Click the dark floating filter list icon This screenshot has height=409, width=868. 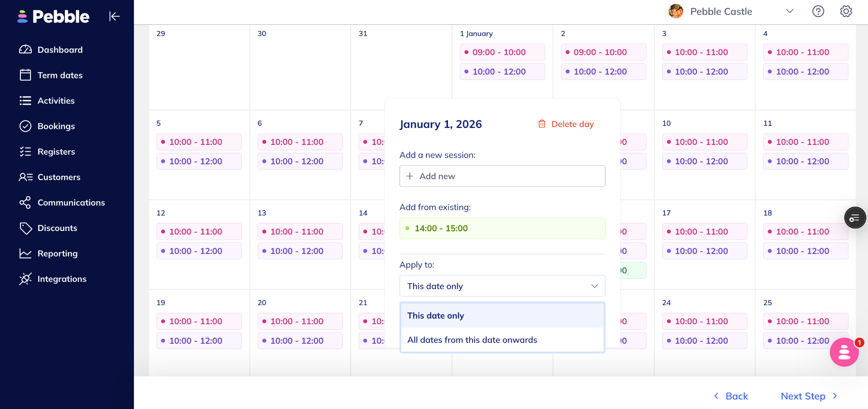pyautogui.click(x=854, y=218)
